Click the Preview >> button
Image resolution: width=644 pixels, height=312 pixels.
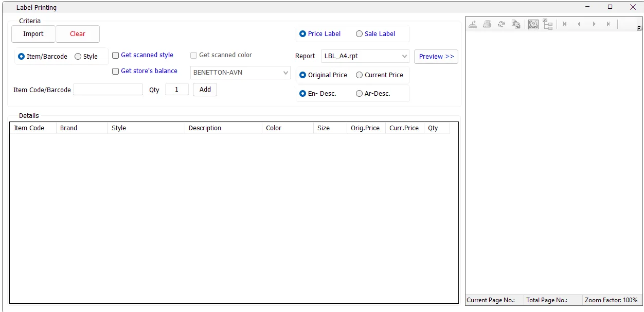(436, 57)
